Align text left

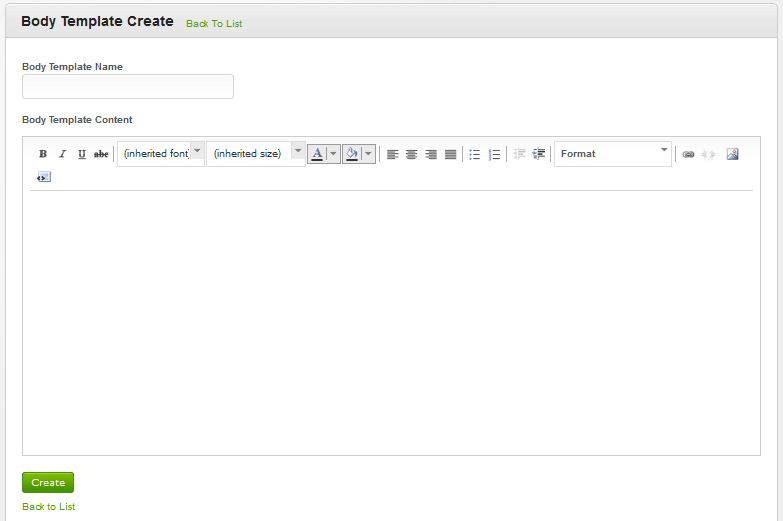tap(392, 154)
